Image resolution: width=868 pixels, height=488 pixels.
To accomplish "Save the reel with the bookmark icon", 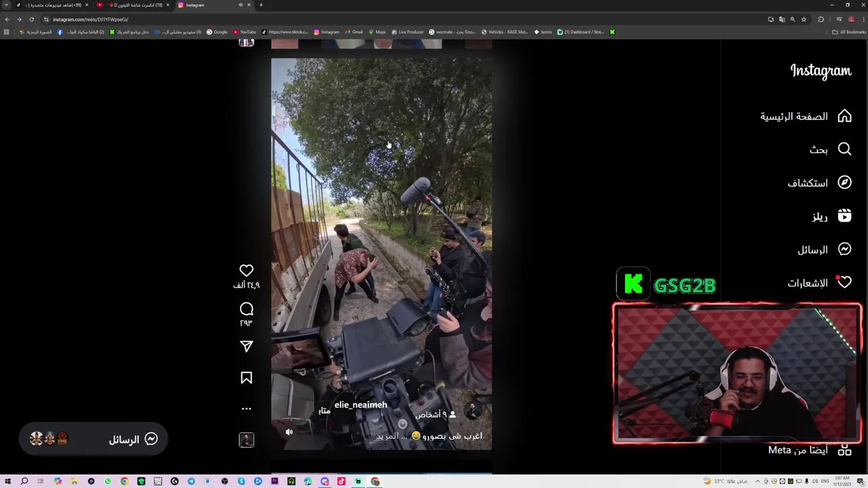I will 246,378.
